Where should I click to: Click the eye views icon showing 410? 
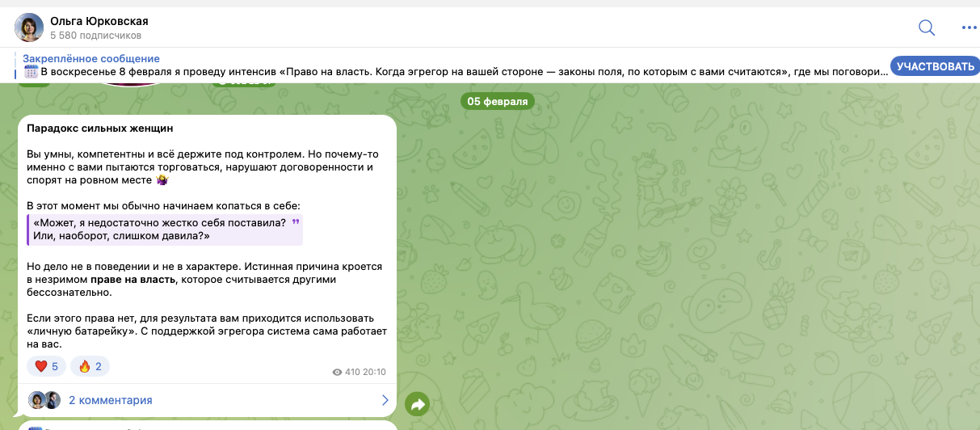click(x=338, y=373)
